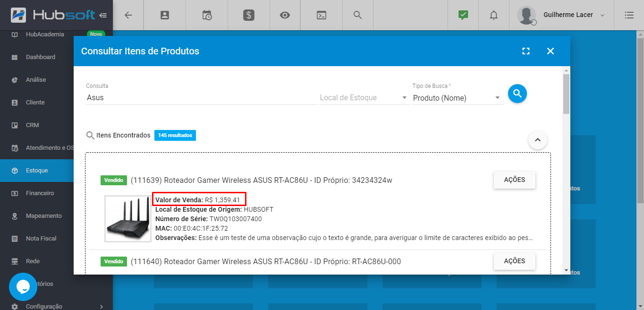Viewport: 644px width, 310px height.
Task: Collapse the Hubsoft sidebar menu arrow
Action: coord(103,15)
